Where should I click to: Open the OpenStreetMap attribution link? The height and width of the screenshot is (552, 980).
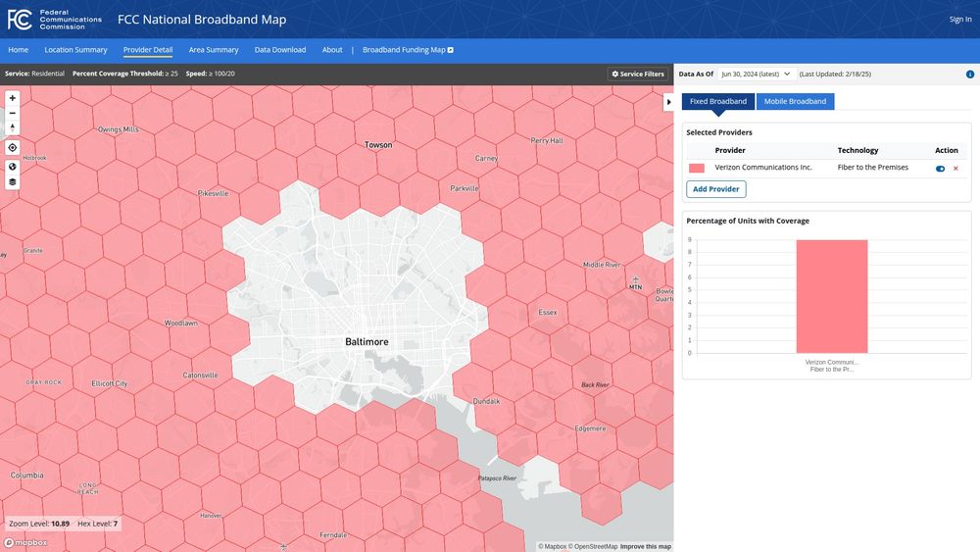coord(593,546)
